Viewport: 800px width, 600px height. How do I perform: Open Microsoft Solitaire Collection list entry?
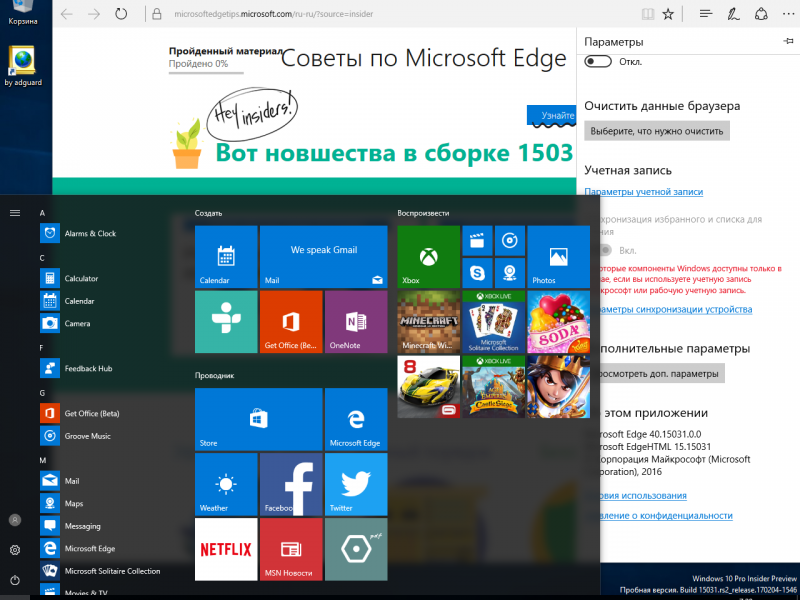102,570
